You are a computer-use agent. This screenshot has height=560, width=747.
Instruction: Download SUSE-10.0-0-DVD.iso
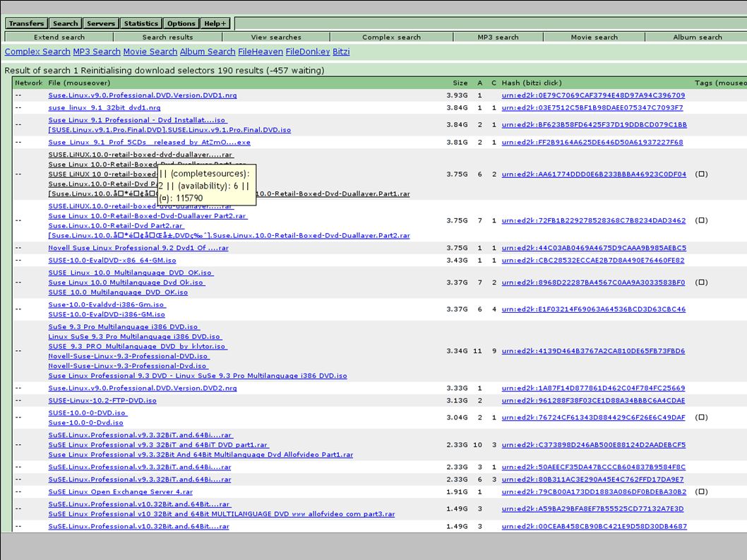pos(88,412)
